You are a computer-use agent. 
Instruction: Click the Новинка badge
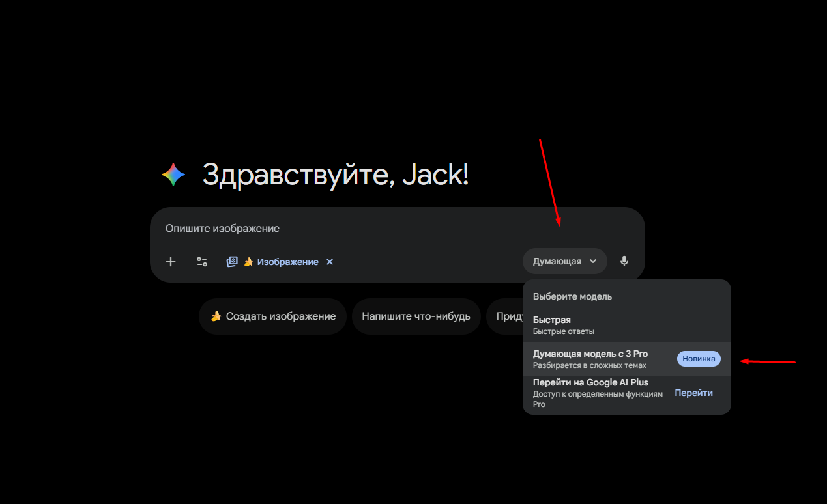click(x=699, y=359)
